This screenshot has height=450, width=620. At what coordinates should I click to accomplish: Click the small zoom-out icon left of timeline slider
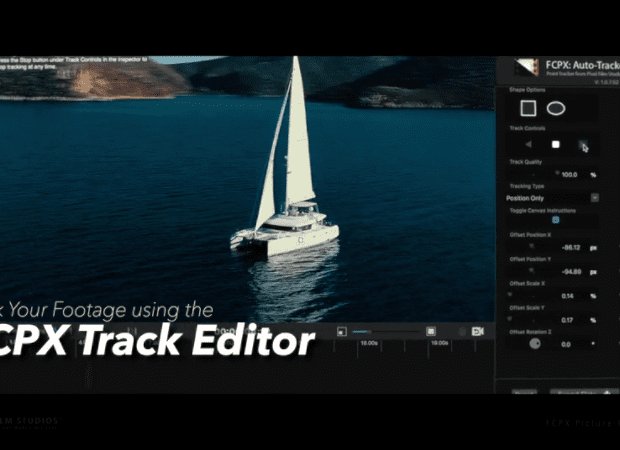tap(342, 331)
